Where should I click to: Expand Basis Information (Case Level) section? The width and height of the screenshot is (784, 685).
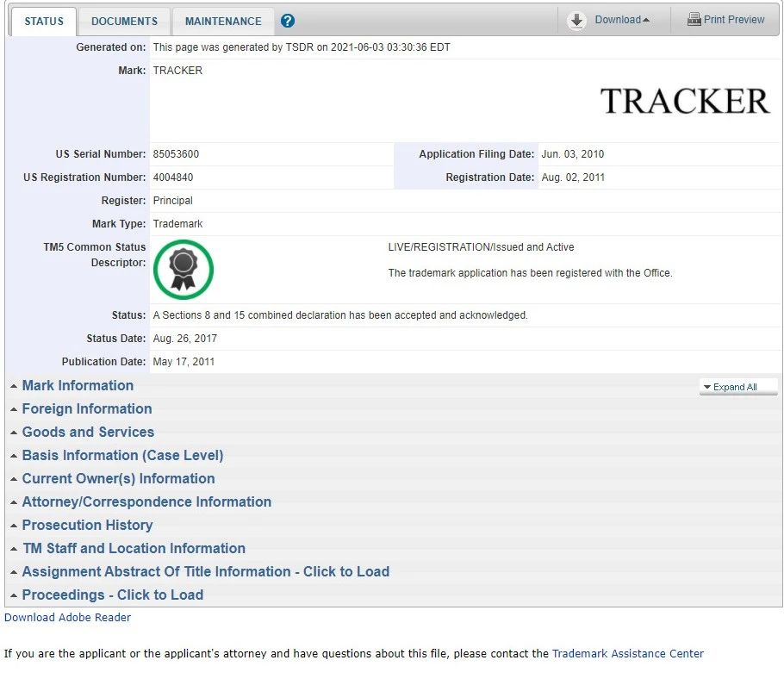click(122, 455)
